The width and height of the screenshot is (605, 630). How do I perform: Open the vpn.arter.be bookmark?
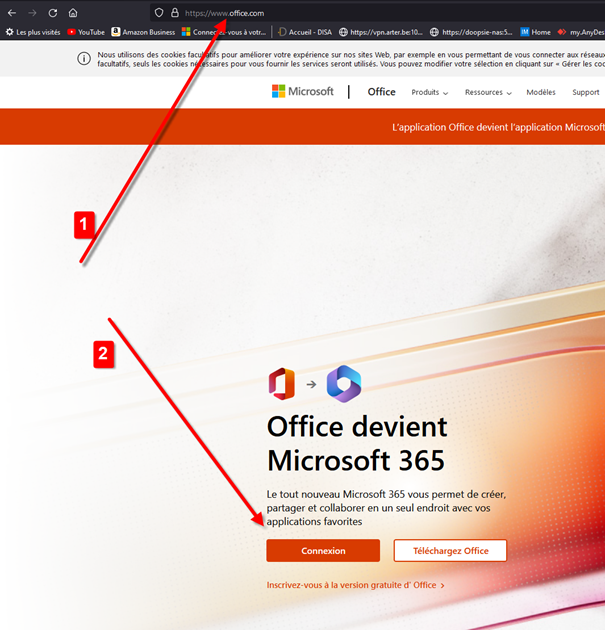pos(381,32)
